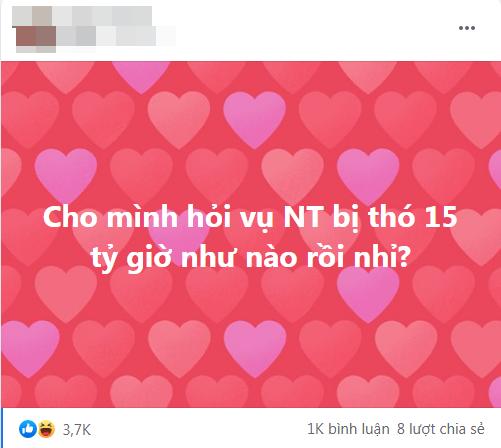Click the words 'mình hỏi' in the post
Screen dimensions: 501x448
point(168,218)
